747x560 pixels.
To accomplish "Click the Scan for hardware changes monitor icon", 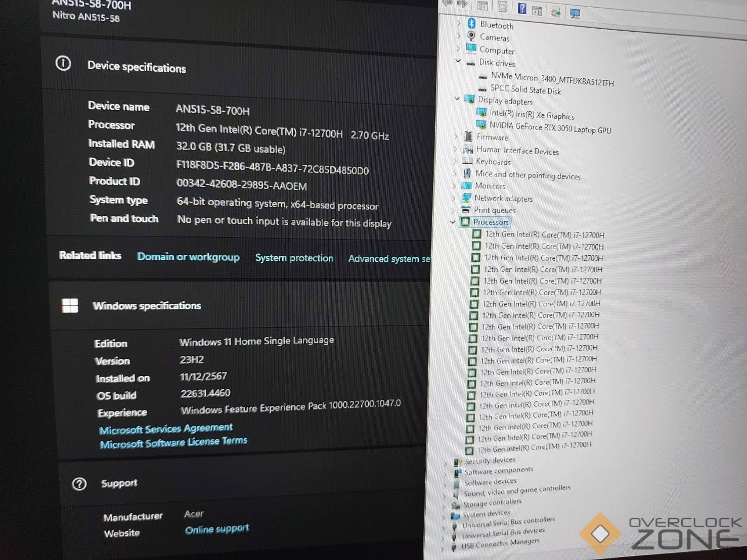I will tap(575, 13).
